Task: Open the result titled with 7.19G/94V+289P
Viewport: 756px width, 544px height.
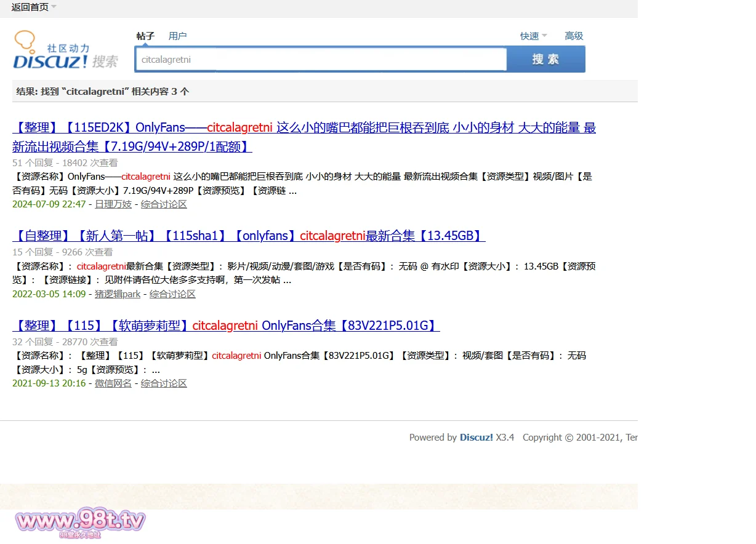Action: [304, 137]
